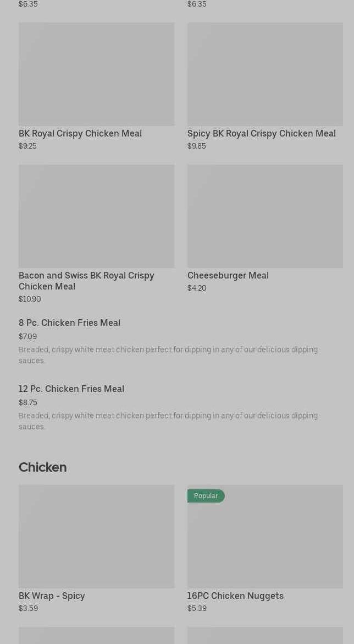Open the BK Wrap - Spicy image
The image size is (354, 644).
point(96,536)
